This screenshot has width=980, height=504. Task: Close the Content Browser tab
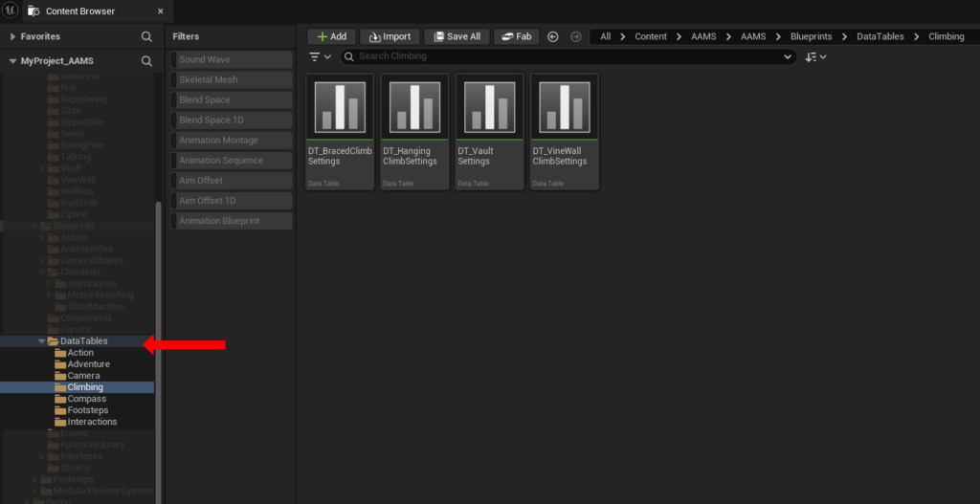click(x=160, y=11)
